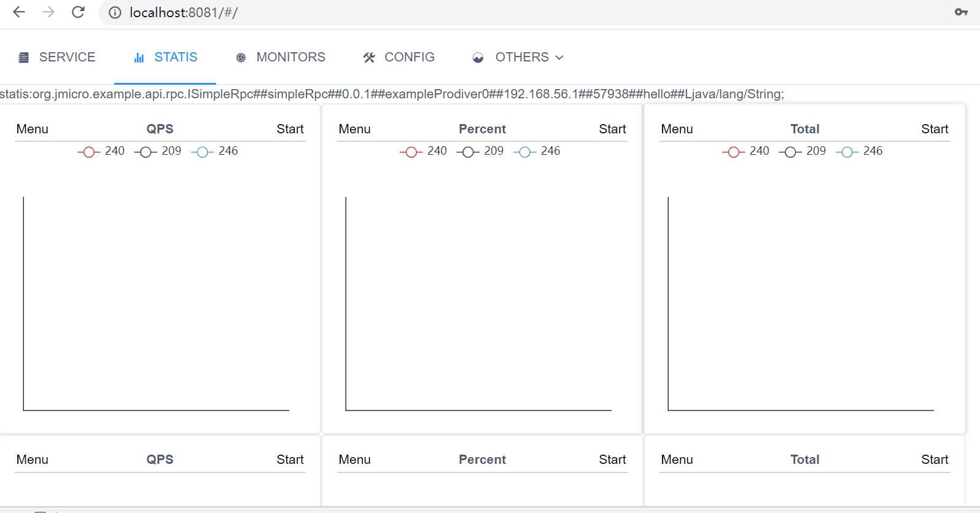Toggle red 240 series in QPS legend

coord(101,151)
